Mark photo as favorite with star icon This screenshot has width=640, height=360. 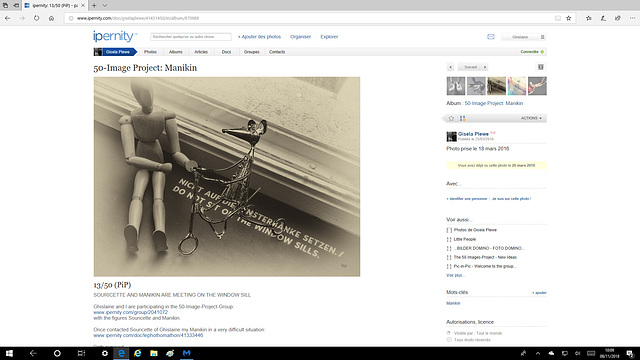point(451,118)
